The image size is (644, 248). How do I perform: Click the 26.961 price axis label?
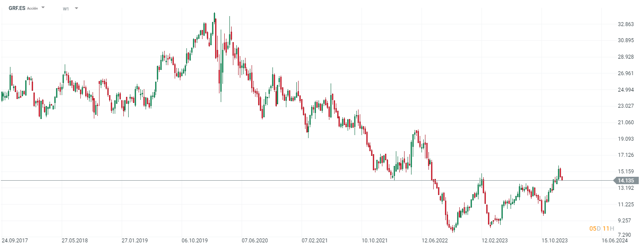(626, 73)
